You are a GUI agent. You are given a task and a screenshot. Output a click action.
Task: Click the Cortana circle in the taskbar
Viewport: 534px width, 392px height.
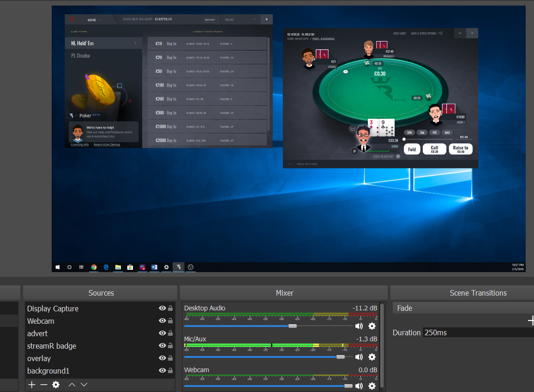pos(70,267)
